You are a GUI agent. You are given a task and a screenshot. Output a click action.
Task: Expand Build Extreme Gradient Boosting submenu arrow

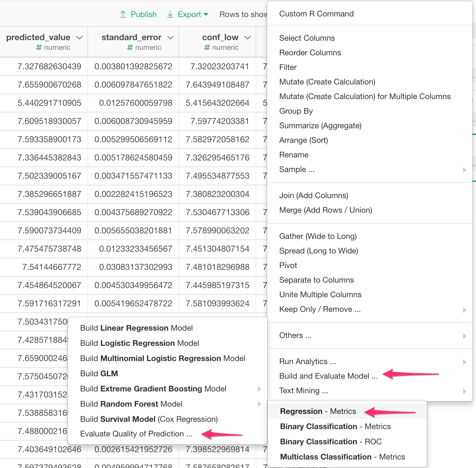(x=259, y=389)
